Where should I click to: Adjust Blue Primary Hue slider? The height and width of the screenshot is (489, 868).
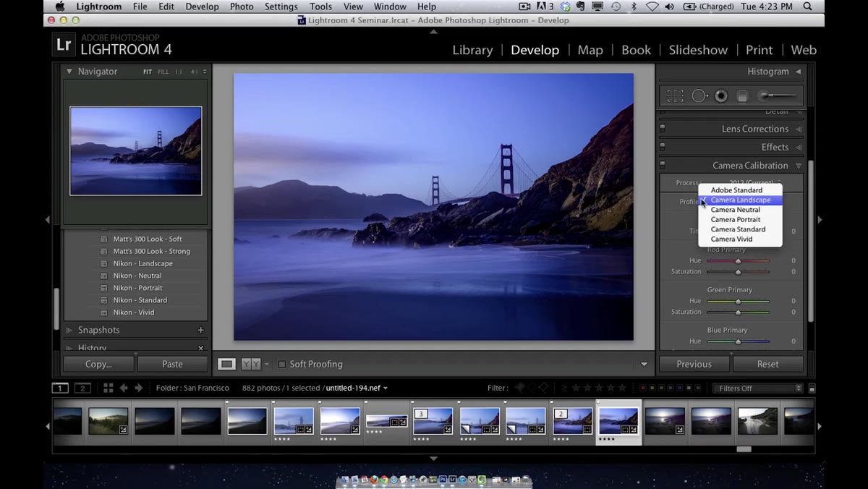(738, 341)
